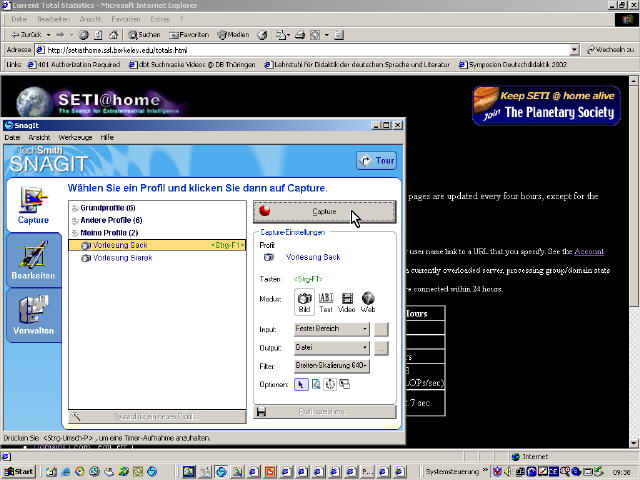Open the Output dropdown 'Datei'
The width and height of the screenshot is (640, 480).
click(x=332, y=347)
